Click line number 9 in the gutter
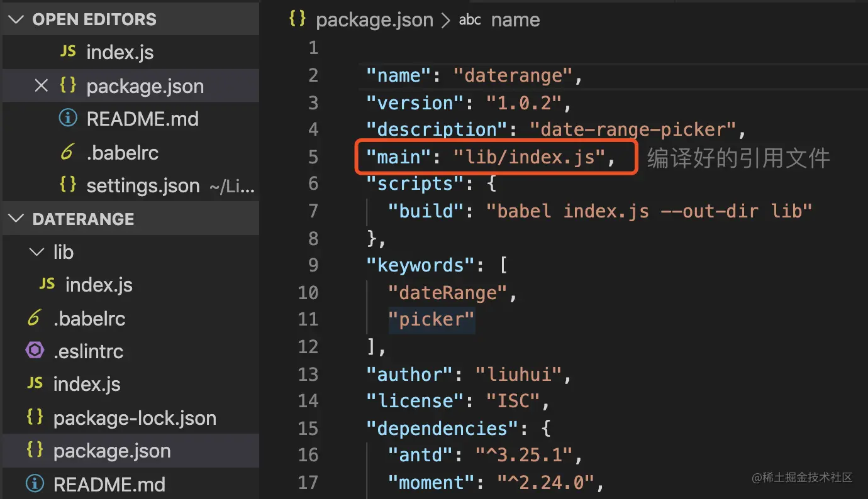The width and height of the screenshot is (868, 499). pyautogui.click(x=313, y=265)
